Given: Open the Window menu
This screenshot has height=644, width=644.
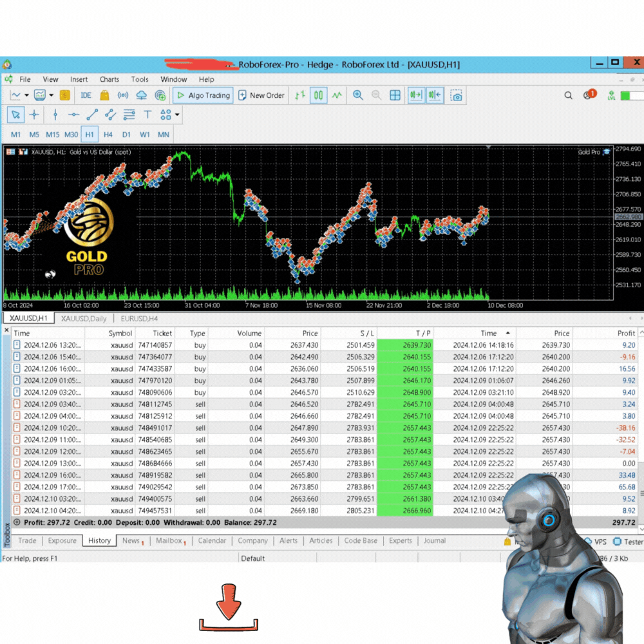Looking at the screenshot, I should tap(173, 79).
